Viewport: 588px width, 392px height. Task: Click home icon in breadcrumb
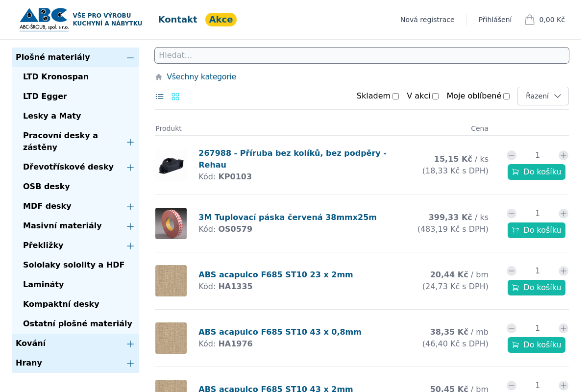tap(159, 77)
